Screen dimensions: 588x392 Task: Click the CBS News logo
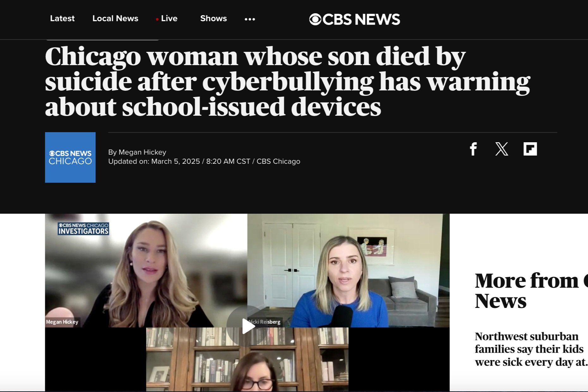(x=354, y=19)
